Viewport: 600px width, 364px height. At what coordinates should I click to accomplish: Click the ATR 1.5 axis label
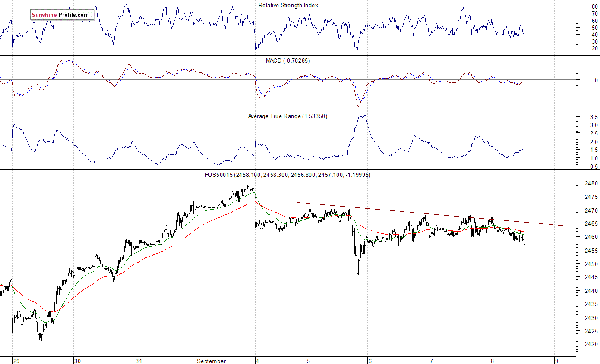594,150
